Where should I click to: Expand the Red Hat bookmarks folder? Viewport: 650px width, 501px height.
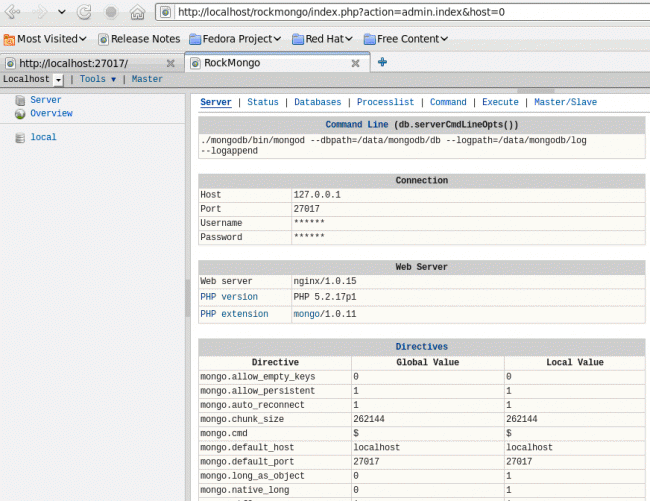click(322, 39)
